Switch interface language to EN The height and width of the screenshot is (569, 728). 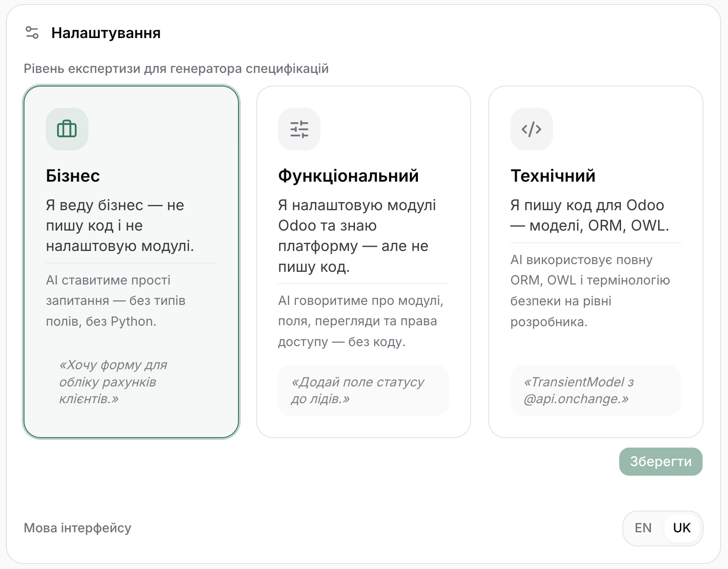(x=643, y=528)
